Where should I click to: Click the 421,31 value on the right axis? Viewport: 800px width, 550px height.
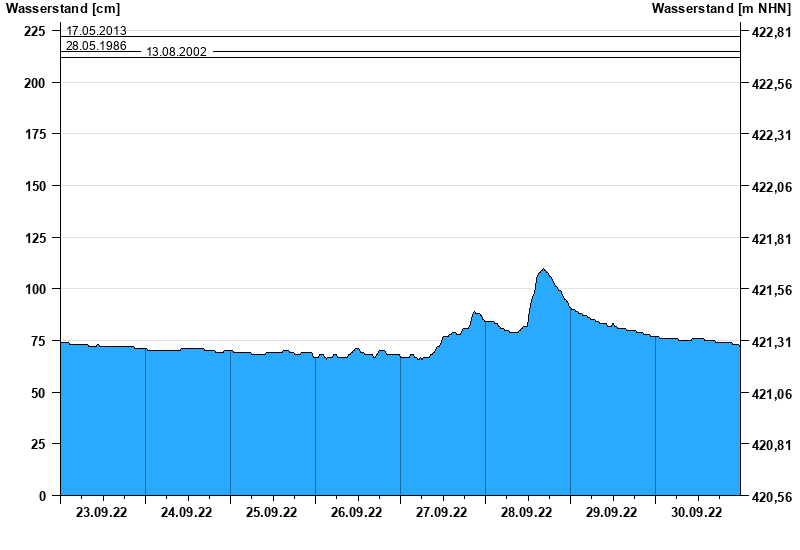(x=768, y=342)
